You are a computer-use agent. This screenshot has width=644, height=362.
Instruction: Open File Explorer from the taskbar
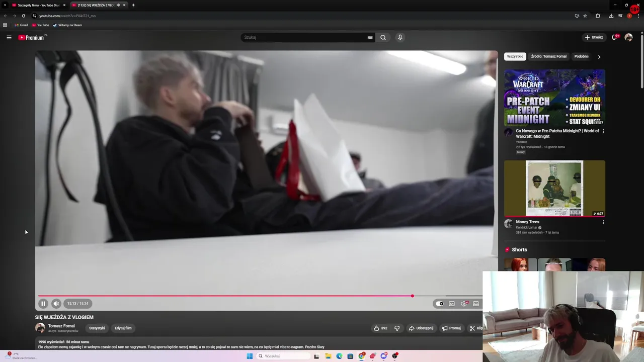(328, 356)
